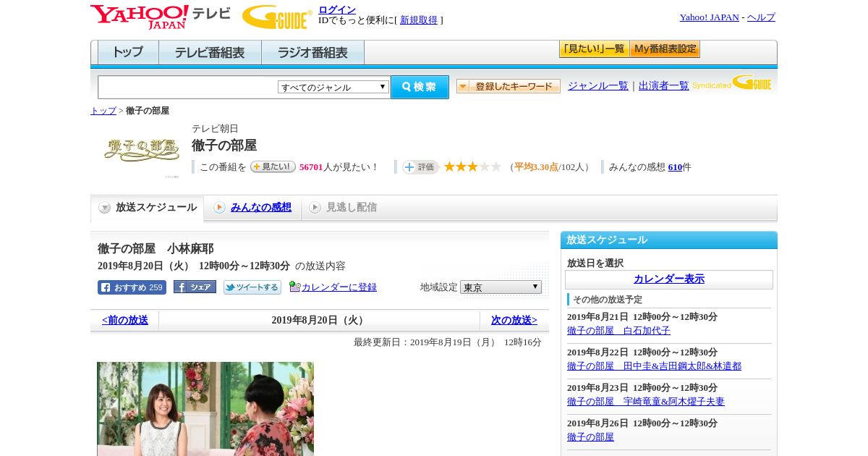The height and width of the screenshot is (456, 868).
Task: Open the ラジオ番組表 navigation tab
Action: [x=312, y=53]
